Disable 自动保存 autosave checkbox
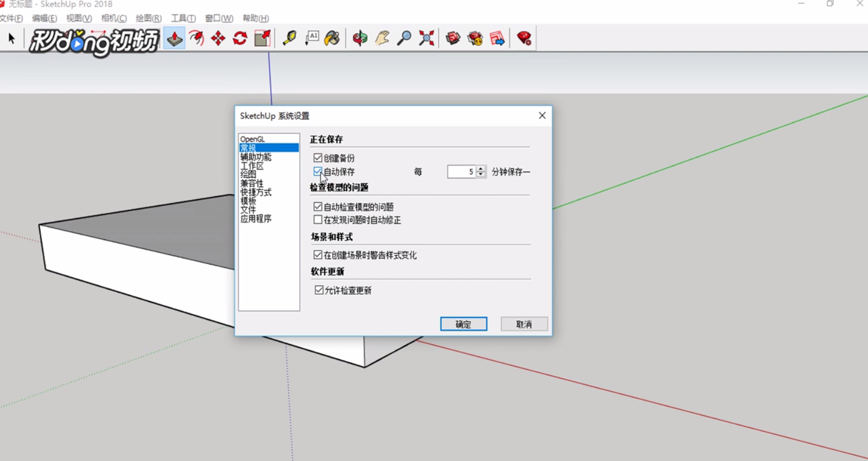Screen dimensions: 868x461 click(x=318, y=172)
